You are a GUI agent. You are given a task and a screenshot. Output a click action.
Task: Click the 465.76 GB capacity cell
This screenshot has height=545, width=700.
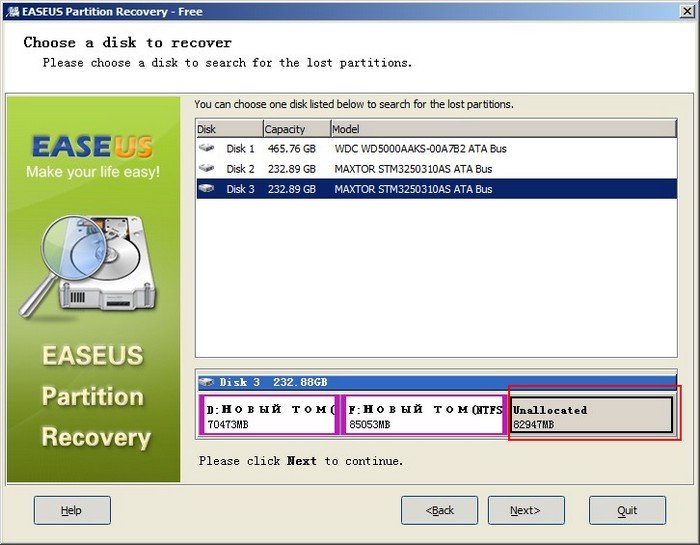[x=292, y=148]
